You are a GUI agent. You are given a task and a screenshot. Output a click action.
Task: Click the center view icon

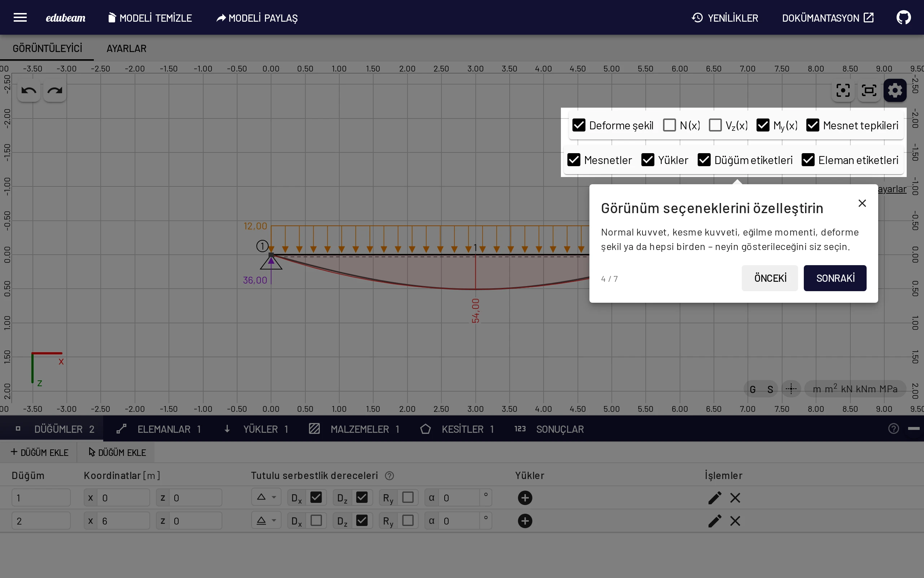[x=843, y=91]
